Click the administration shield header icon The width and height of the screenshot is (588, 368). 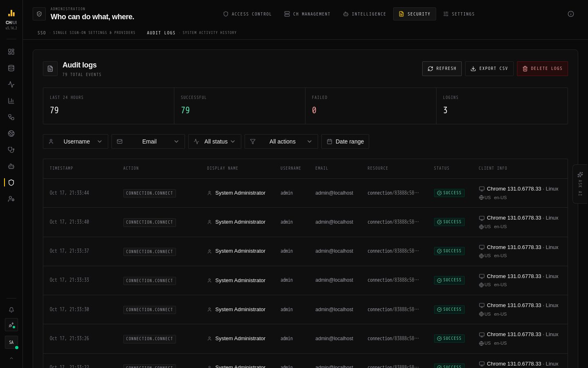[39, 14]
